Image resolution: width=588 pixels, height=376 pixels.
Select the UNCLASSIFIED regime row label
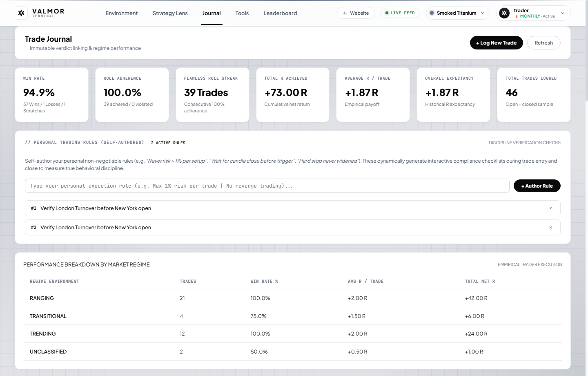(x=48, y=352)
